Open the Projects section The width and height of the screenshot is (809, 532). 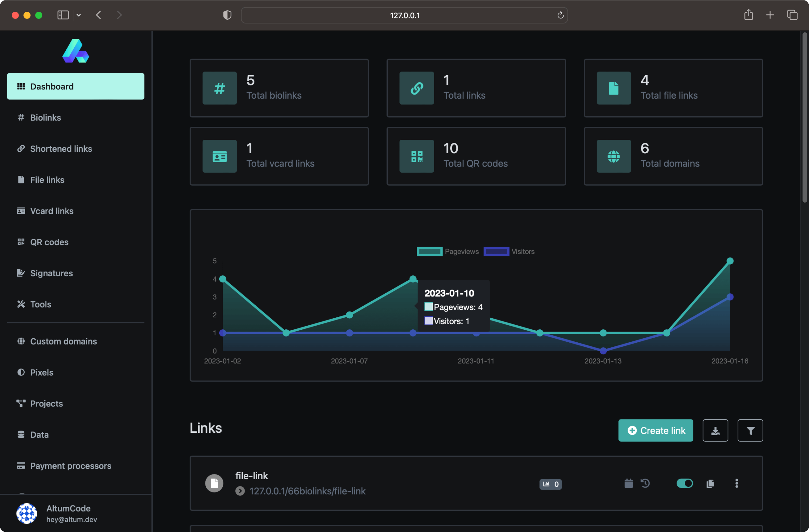point(46,403)
